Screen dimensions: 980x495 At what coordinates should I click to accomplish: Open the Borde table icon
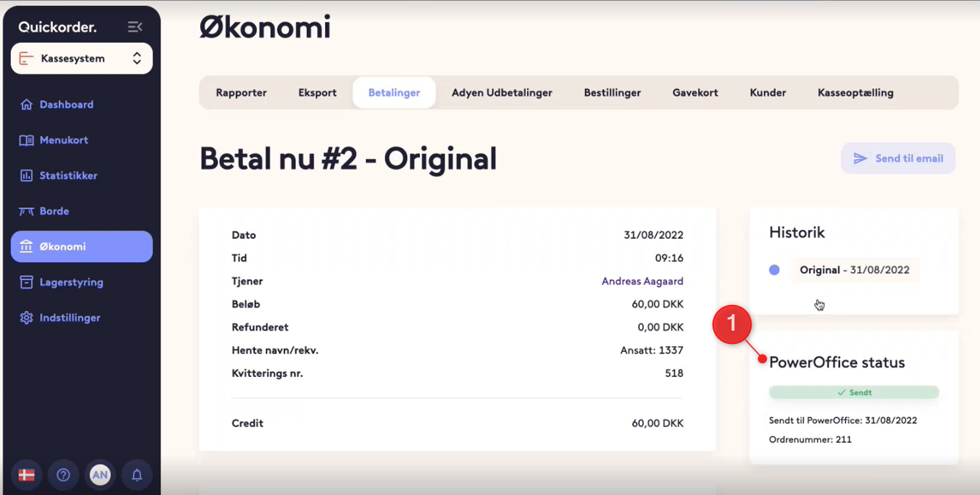(26, 211)
